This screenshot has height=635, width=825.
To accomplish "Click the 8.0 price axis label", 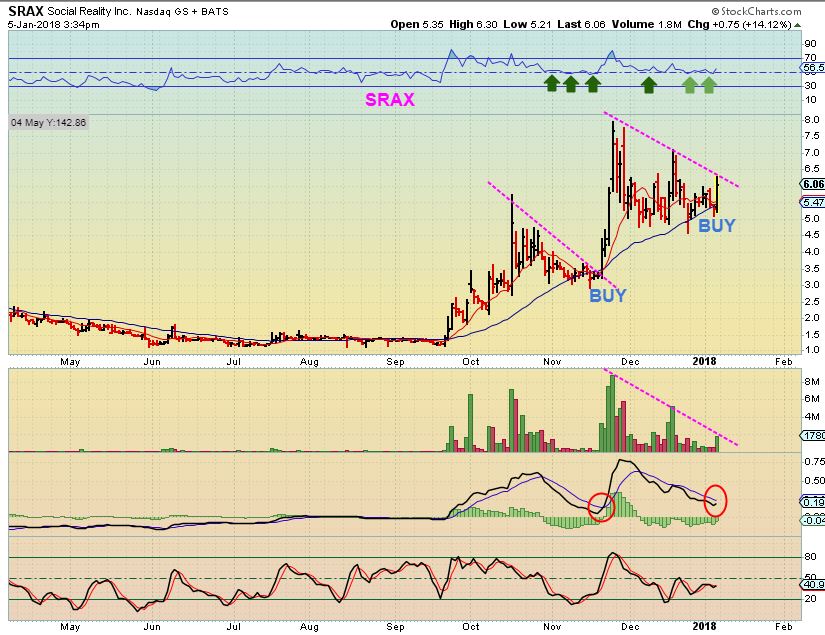I will click(812, 119).
